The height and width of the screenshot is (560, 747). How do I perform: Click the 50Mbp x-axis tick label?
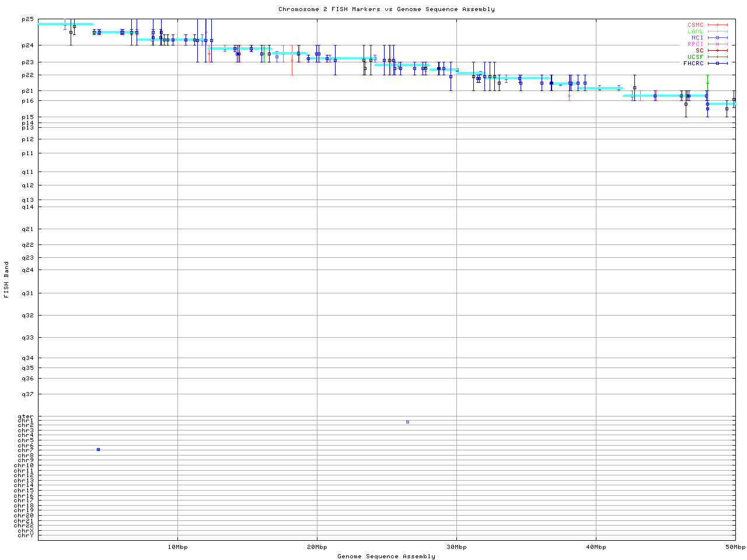735,547
